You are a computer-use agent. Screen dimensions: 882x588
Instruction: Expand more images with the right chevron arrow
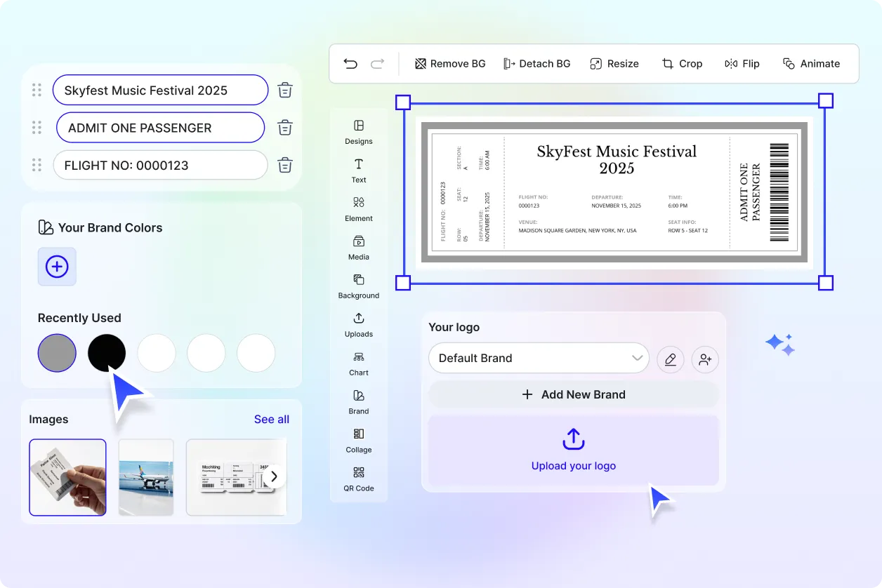[274, 476]
